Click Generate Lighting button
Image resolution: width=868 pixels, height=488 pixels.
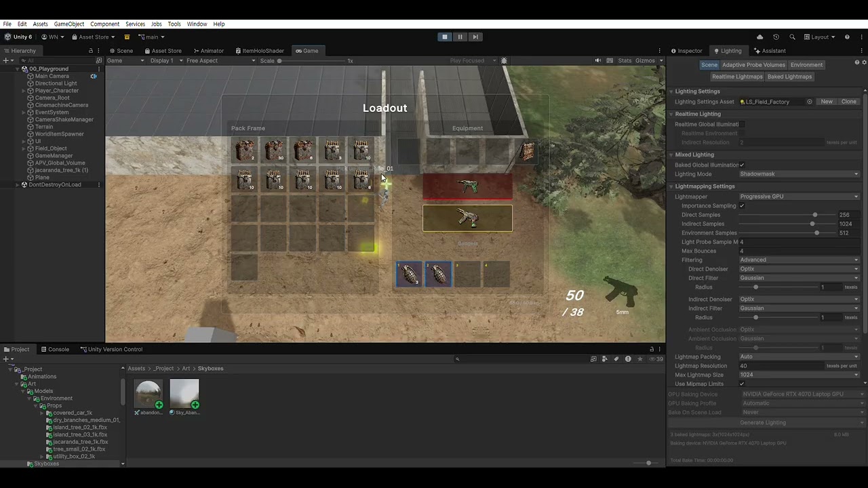coord(763,423)
